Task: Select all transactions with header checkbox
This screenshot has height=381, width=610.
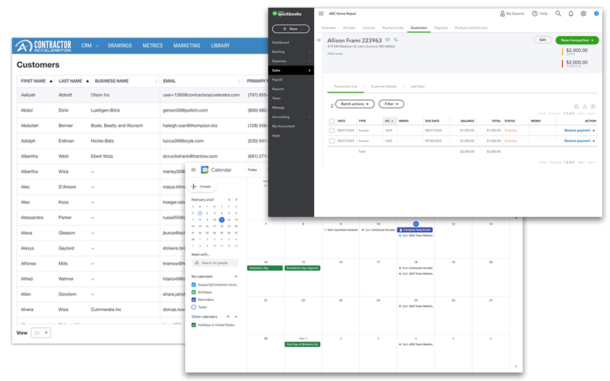Action: click(331, 121)
